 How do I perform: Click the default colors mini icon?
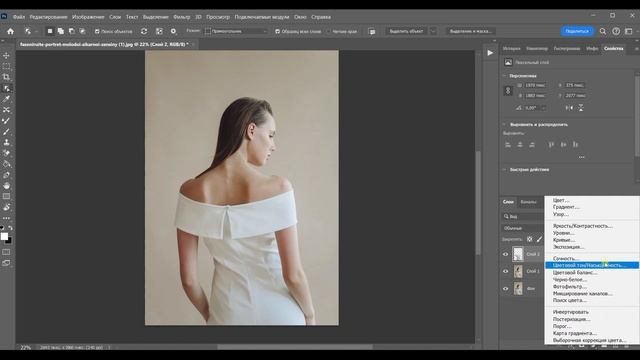tap(2, 228)
